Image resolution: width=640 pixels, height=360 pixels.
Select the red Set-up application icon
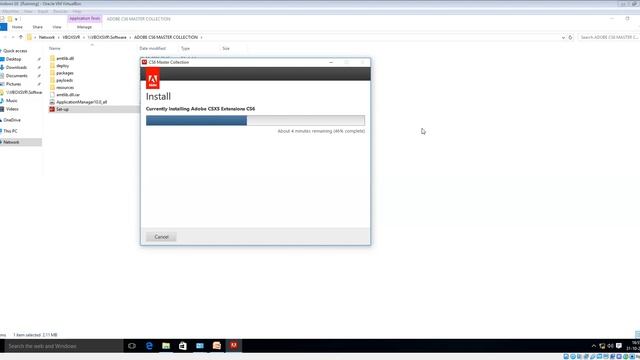[52, 109]
